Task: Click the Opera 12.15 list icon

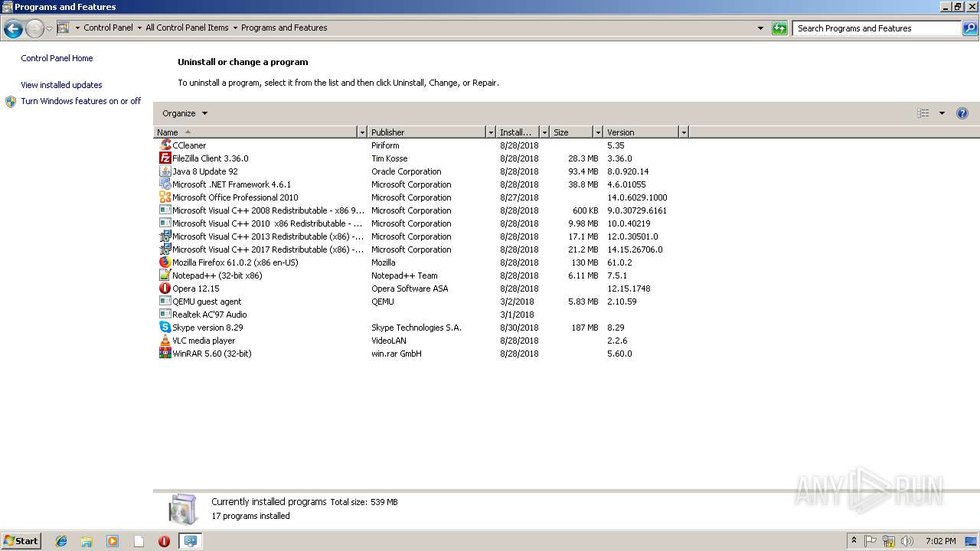Action: 165,289
